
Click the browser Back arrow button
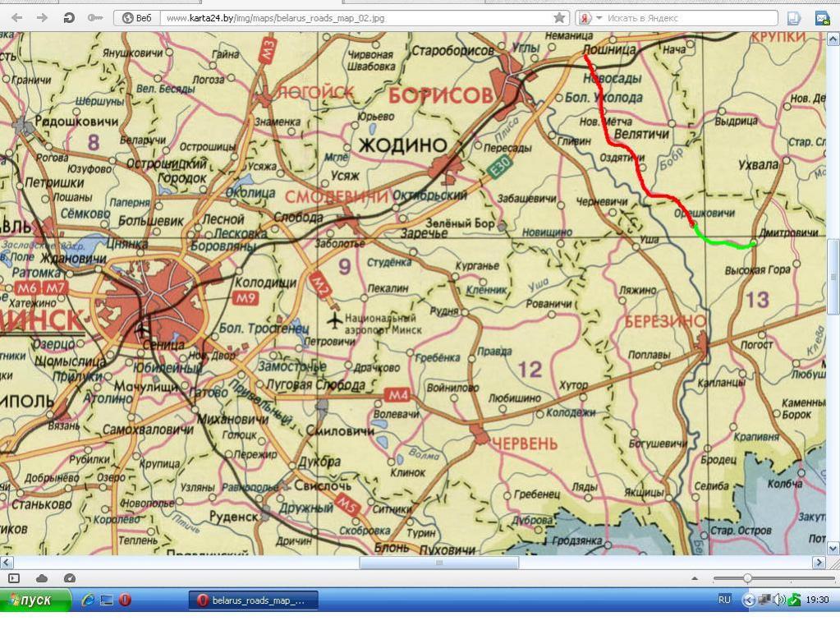16,17
